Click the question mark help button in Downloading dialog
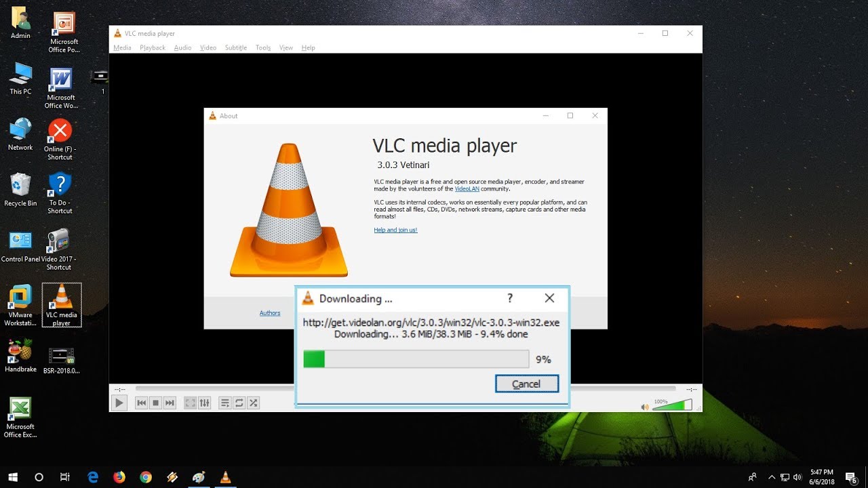Viewport: 868px width, 488px height. pos(510,298)
